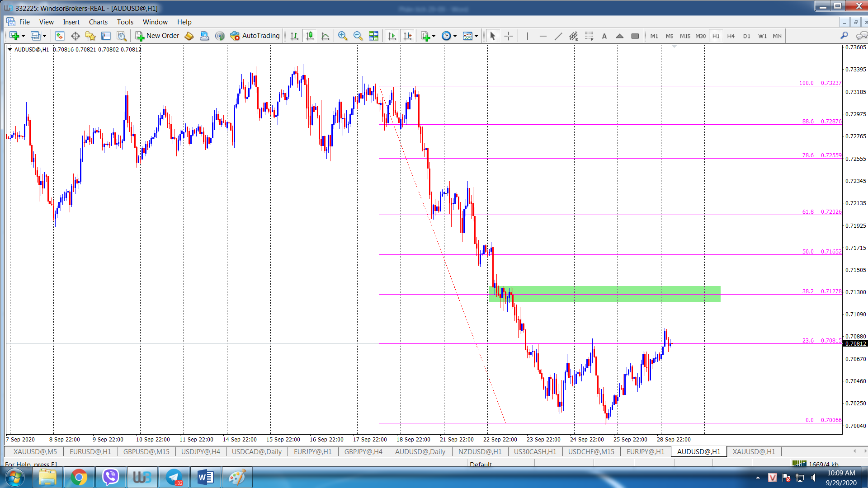Open the MetaEditor book icon
Image resolution: width=868 pixels, height=488 pixels.
pyautogui.click(x=189, y=36)
